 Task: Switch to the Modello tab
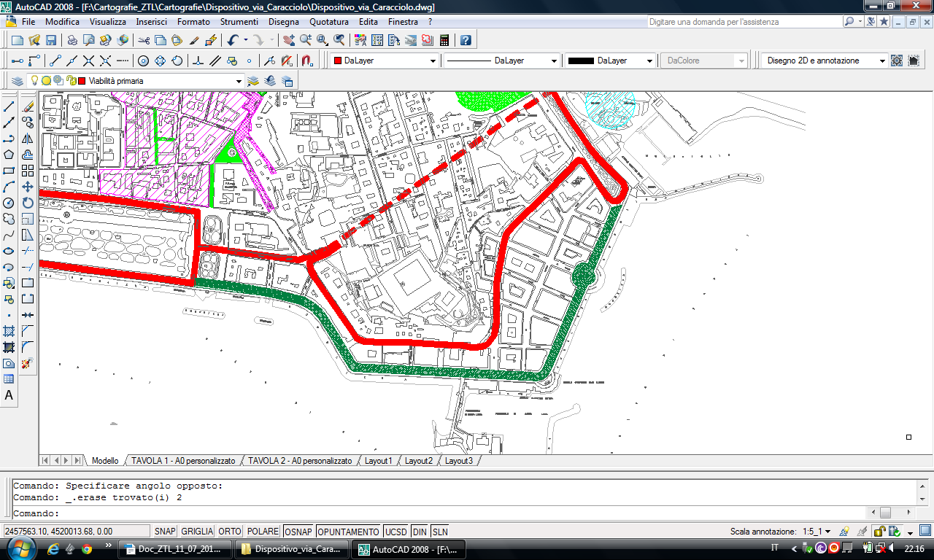click(x=105, y=461)
